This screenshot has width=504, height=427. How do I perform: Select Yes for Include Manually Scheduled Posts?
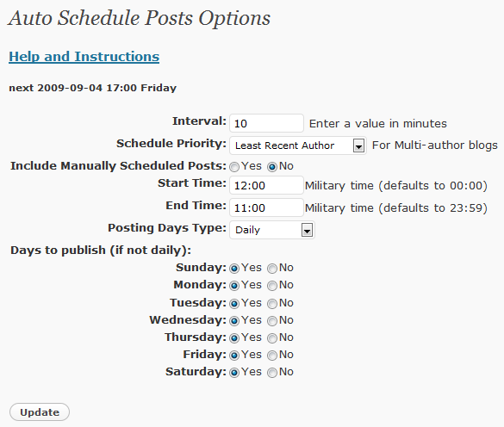234,167
